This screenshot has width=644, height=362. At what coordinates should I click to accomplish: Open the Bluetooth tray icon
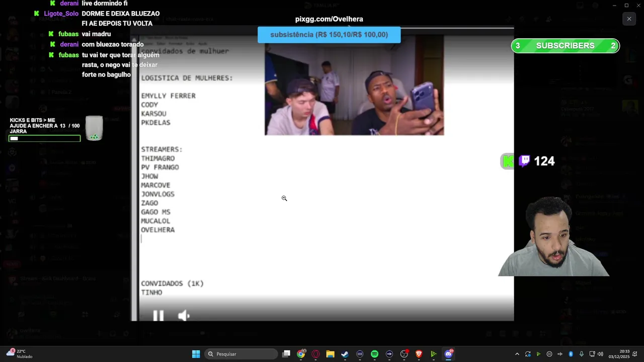tap(571, 354)
